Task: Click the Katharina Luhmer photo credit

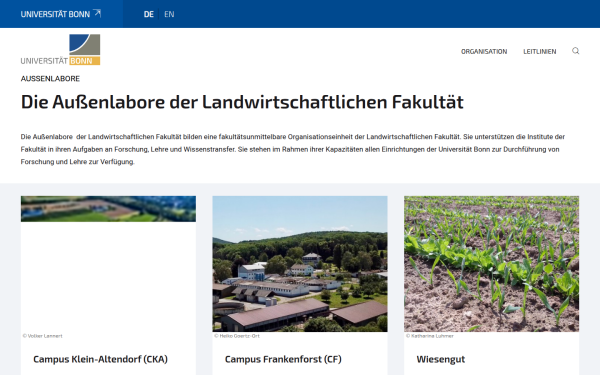Action: (x=430, y=336)
